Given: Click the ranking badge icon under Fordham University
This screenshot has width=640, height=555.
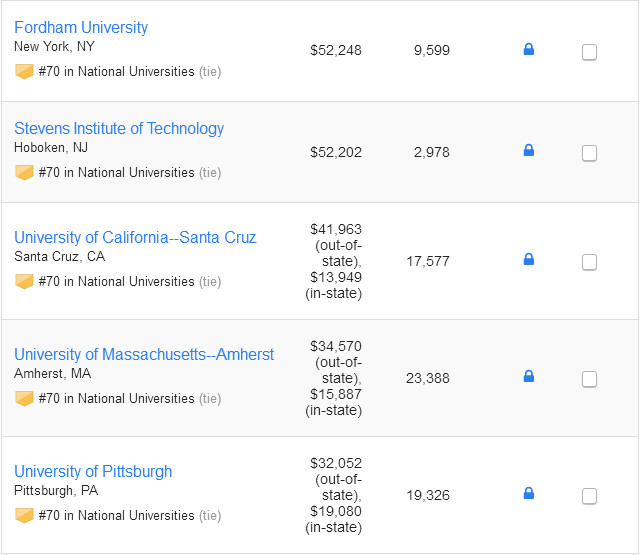Looking at the screenshot, I should click(24, 71).
